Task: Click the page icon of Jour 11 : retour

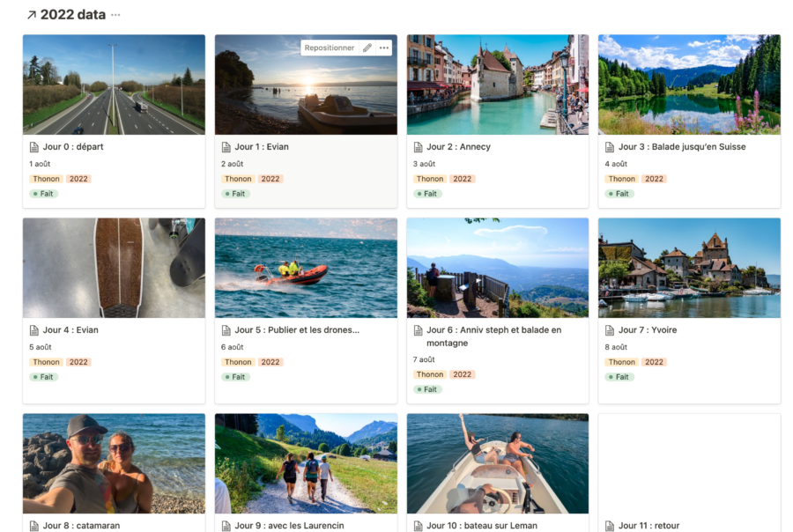Action: [610, 526]
